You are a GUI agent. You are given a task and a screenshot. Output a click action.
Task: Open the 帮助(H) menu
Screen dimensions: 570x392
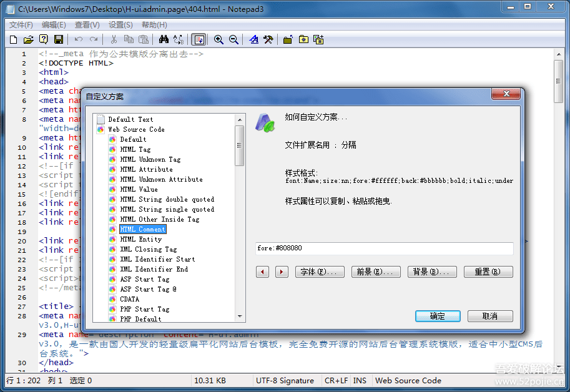[x=154, y=25]
